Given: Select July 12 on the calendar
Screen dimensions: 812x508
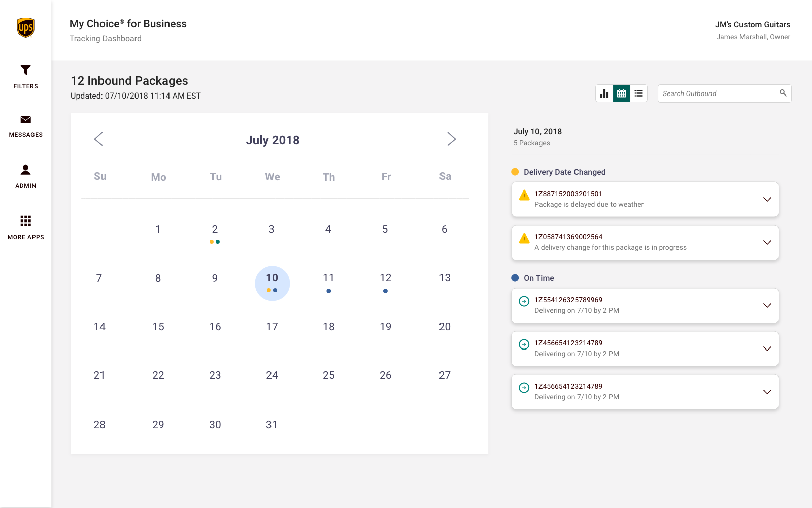Looking at the screenshot, I should click(x=386, y=278).
